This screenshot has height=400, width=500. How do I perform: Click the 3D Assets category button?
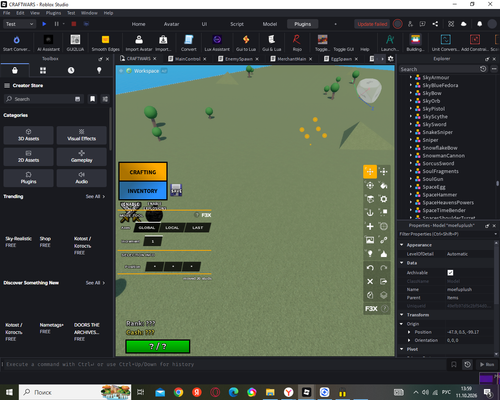pos(28,135)
